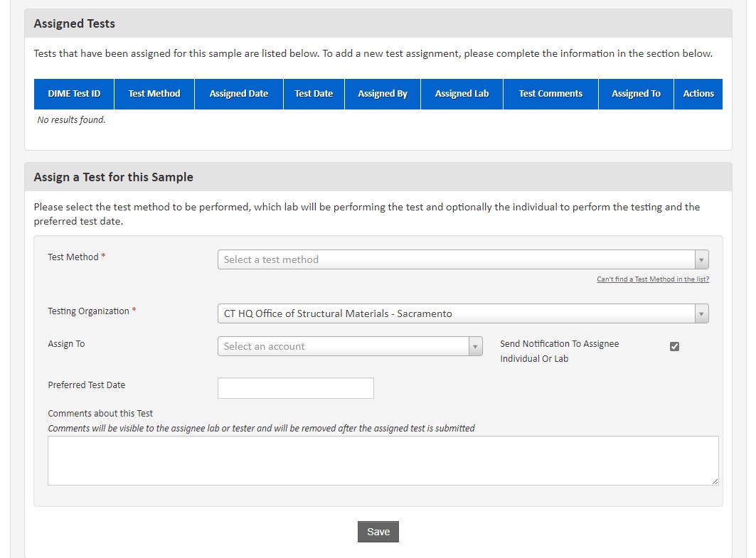Click the Actions column header
This screenshot has width=756, height=558.
698,94
